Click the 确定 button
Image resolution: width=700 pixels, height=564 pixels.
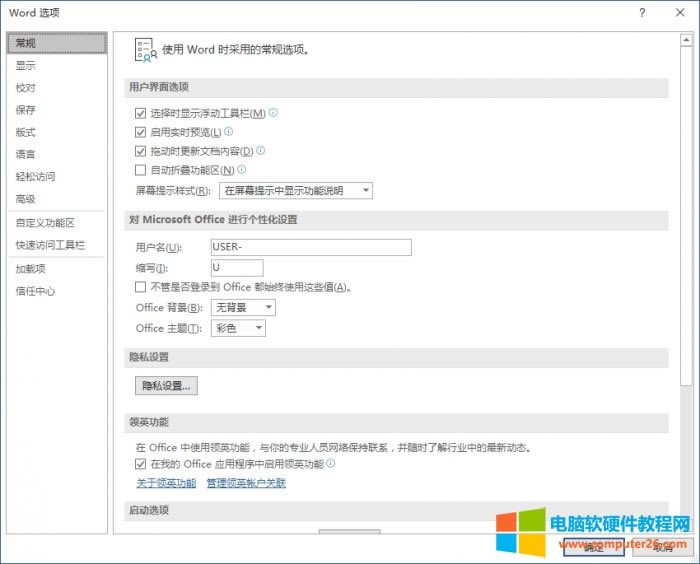pyautogui.click(x=594, y=547)
